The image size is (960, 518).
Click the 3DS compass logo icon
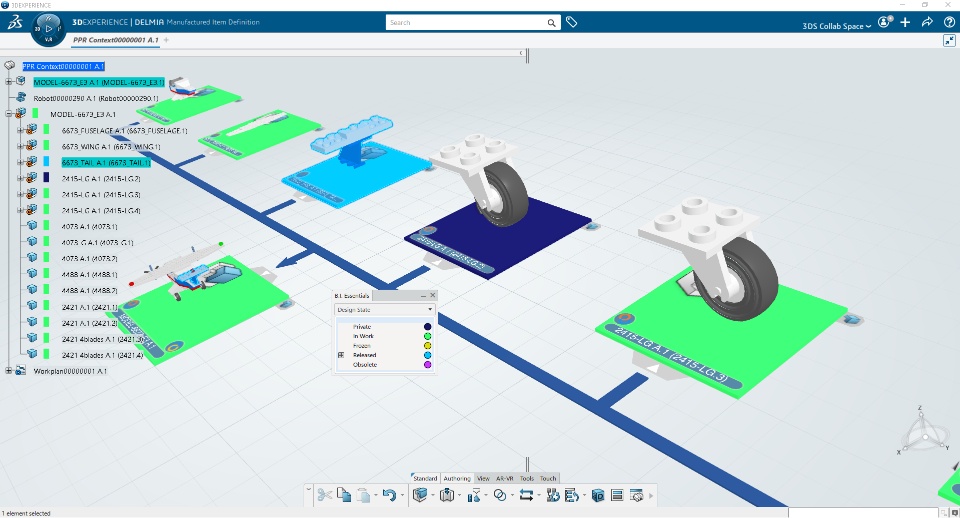(x=15, y=23)
